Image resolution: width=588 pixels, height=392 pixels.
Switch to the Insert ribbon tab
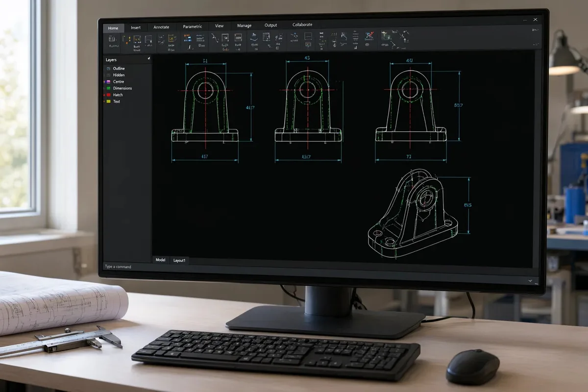pos(136,28)
